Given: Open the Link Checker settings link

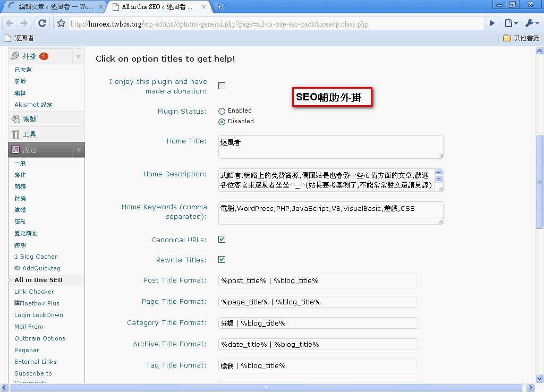Looking at the screenshot, I should pyautogui.click(x=35, y=292).
